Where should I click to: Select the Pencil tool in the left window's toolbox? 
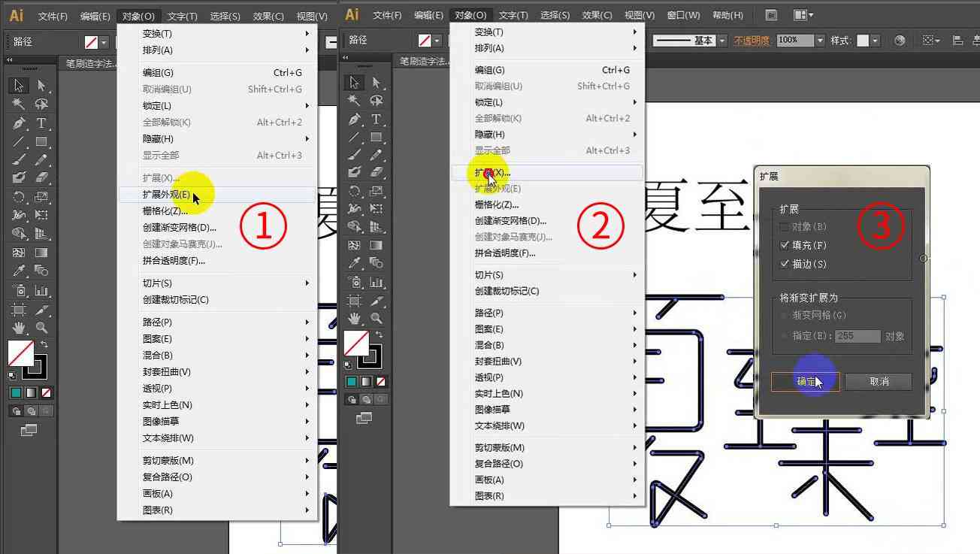click(x=41, y=159)
